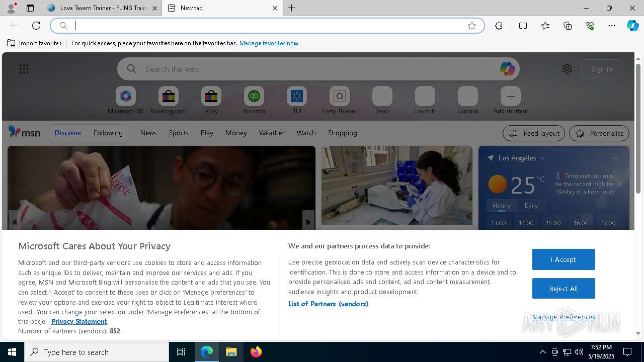Image resolution: width=644 pixels, height=362 pixels.
Task: Open the Copilot sidebar icon
Action: 632,26
